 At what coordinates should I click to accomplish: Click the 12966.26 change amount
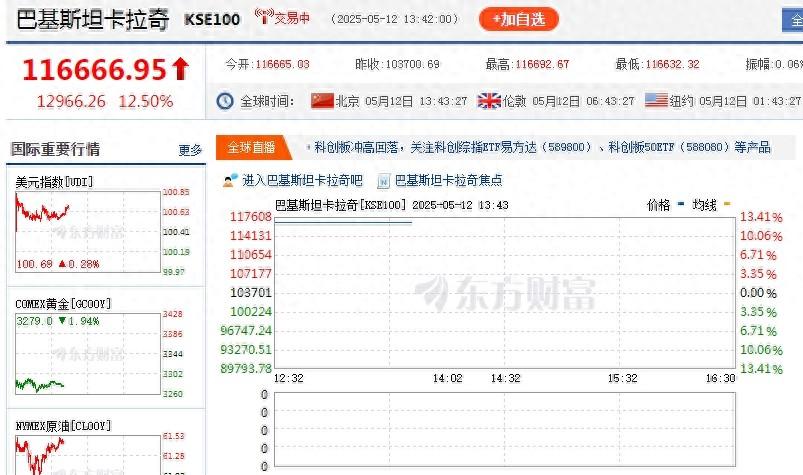point(71,101)
